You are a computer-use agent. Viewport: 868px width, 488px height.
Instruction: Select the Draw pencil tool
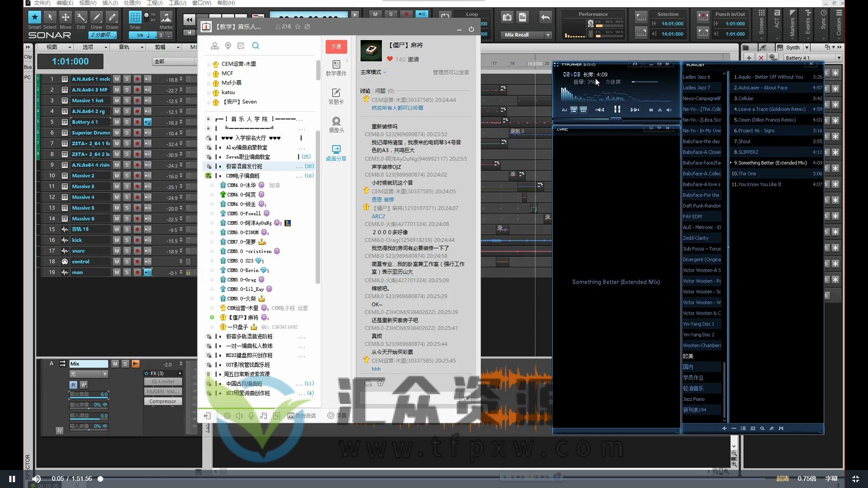tap(96, 17)
